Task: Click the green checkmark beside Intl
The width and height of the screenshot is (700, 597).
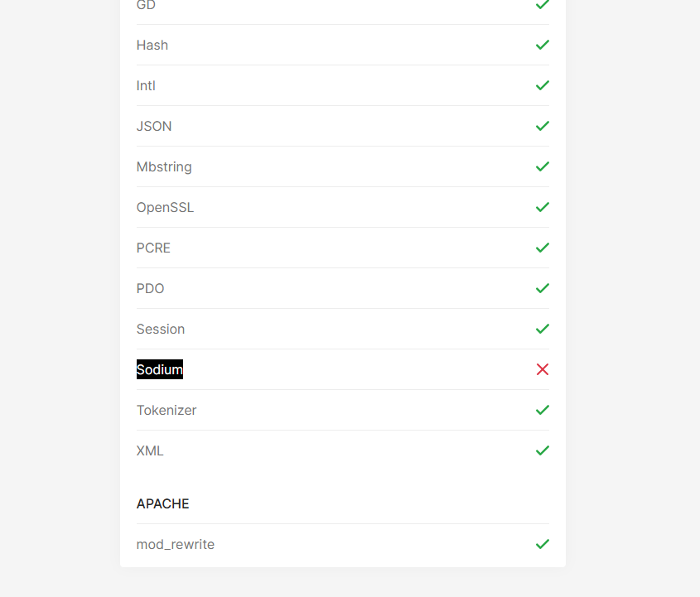Action: [x=543, y=85]
